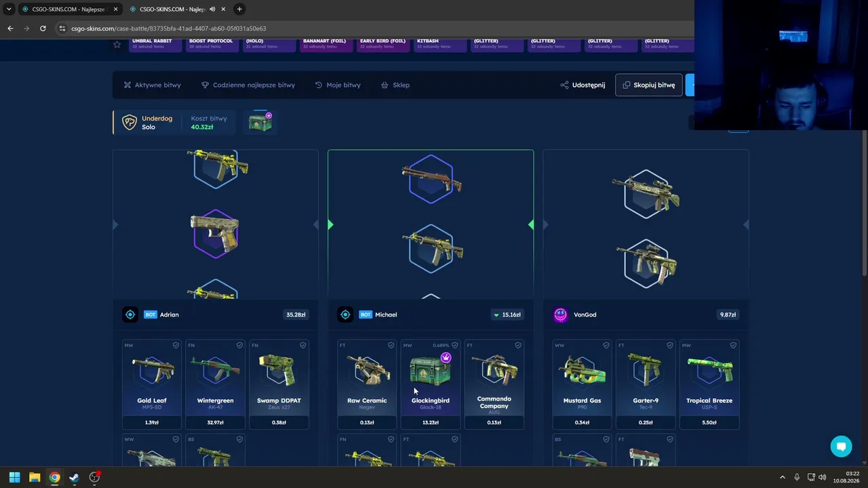Click the 32.97zł Wintergreen price
The image size is (868, 488).
click(x=215, y=422)
